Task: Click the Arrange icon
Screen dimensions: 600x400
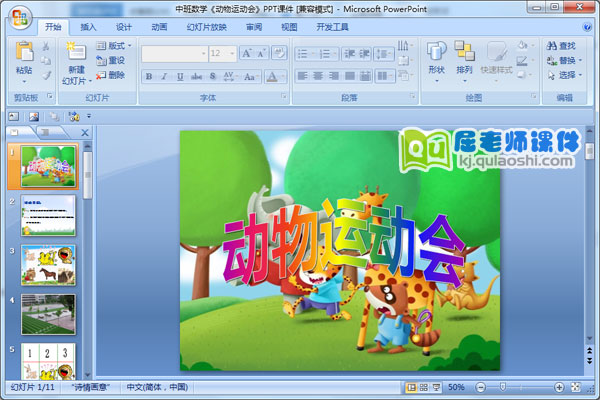Action: pos(465,51)
